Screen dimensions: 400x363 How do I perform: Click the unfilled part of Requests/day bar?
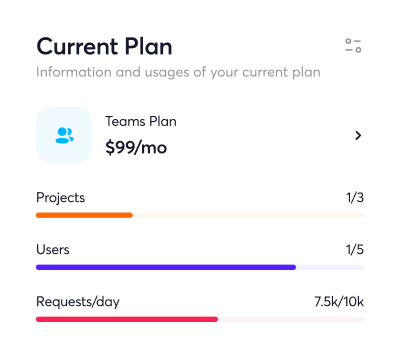(x=291, y=319)
